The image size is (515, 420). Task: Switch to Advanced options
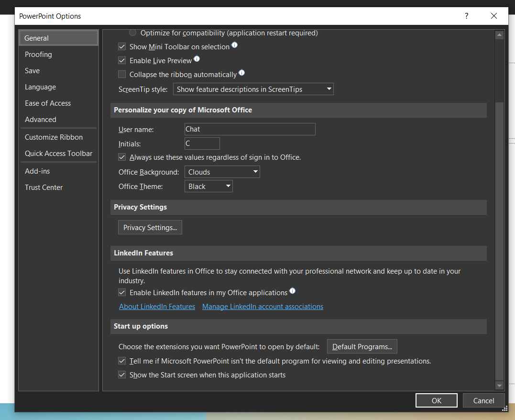[x=58, y=119]
